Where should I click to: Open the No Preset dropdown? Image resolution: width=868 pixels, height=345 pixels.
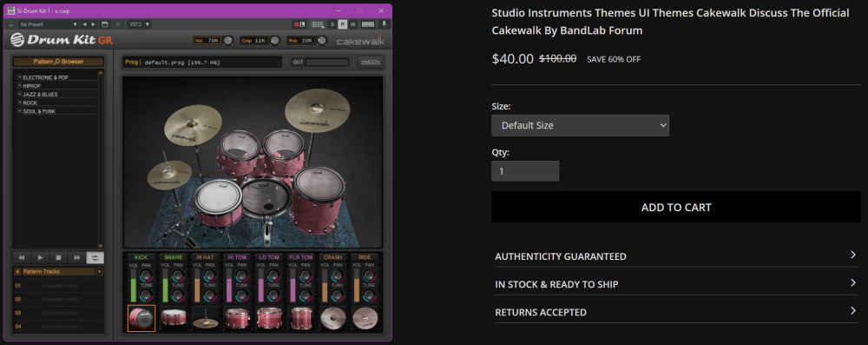[x=48, y=24]
